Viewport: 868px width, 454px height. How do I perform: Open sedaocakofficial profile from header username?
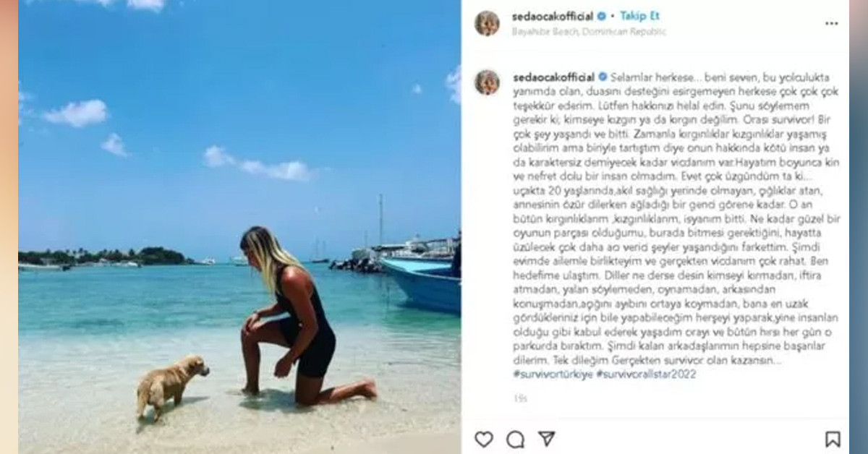click(553, 16)
